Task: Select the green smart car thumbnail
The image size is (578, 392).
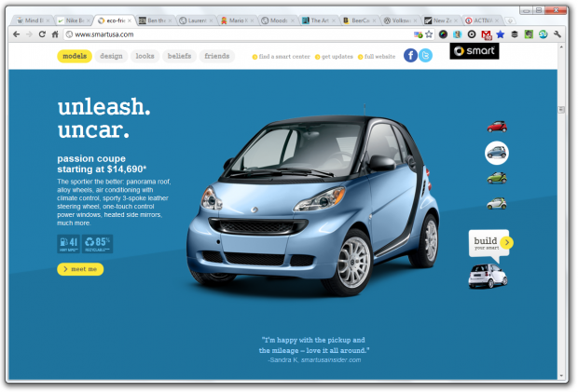Action: tap(497, 178)
